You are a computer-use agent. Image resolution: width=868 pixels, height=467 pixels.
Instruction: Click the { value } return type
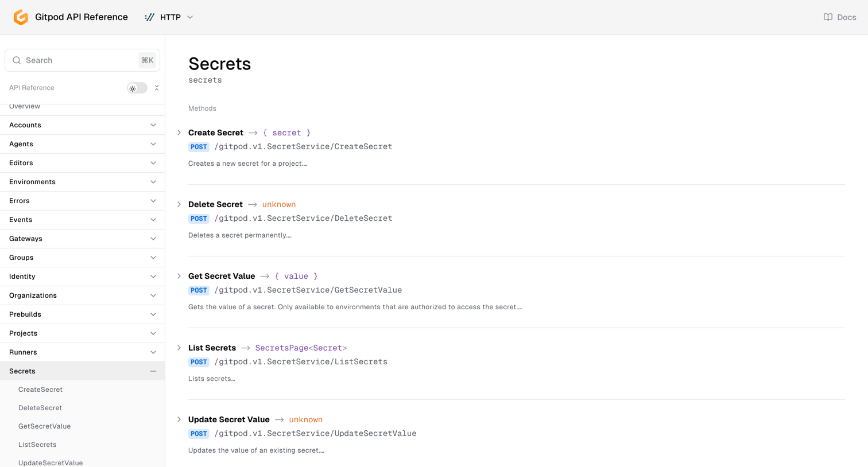[296, 276]
